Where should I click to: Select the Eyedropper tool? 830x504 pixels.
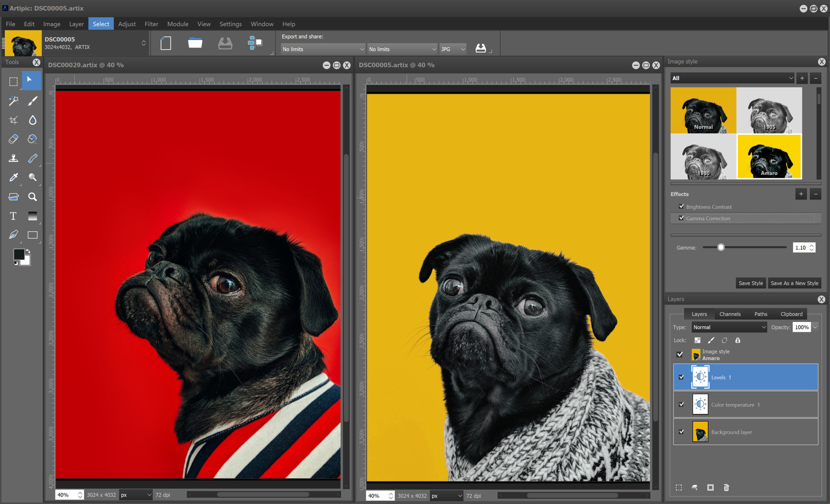[13, 177]
